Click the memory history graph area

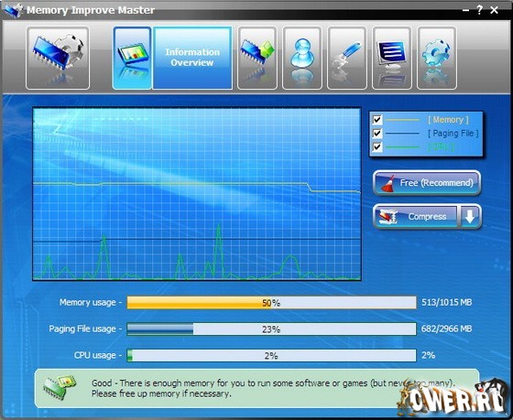point(197,194)
